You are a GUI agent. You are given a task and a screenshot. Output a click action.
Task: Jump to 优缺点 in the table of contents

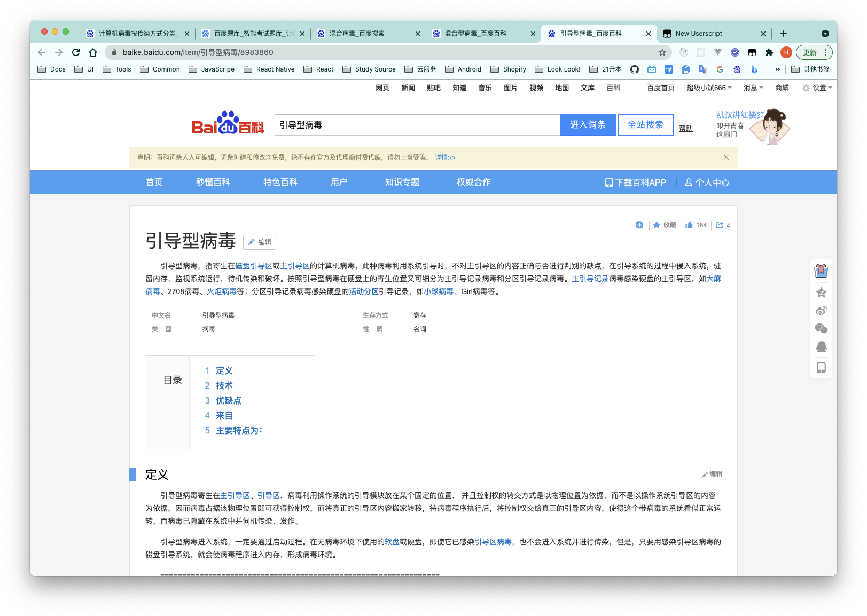229,401
